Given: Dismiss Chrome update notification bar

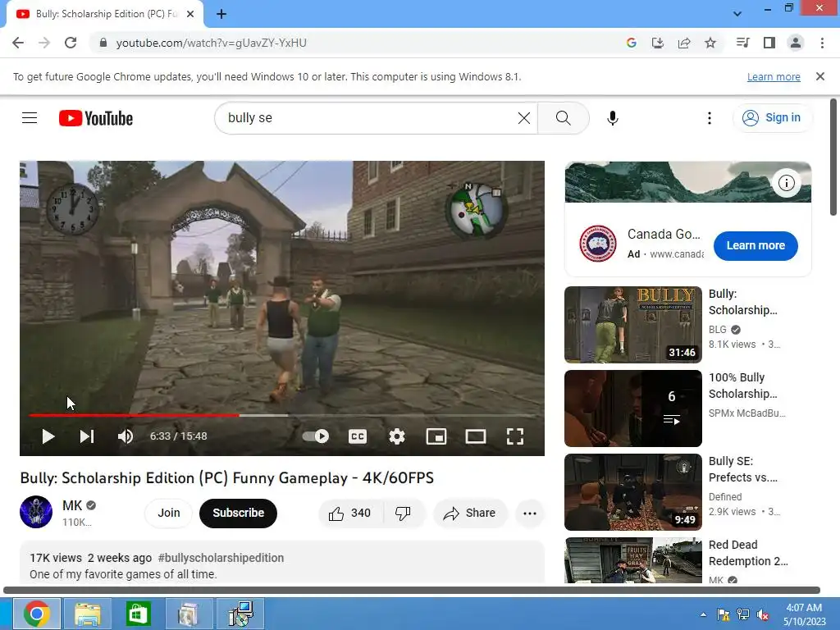Looking at the screenshot, I should point(820,76).
